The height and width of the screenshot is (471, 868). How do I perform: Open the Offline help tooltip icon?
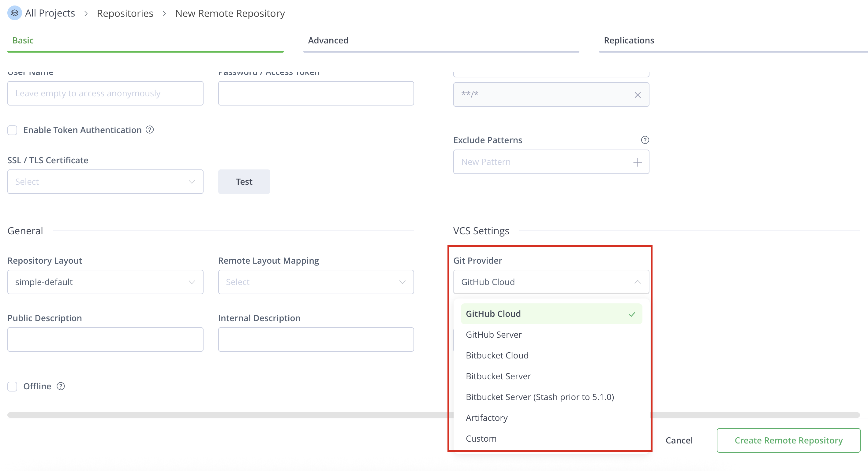point(61,386)
